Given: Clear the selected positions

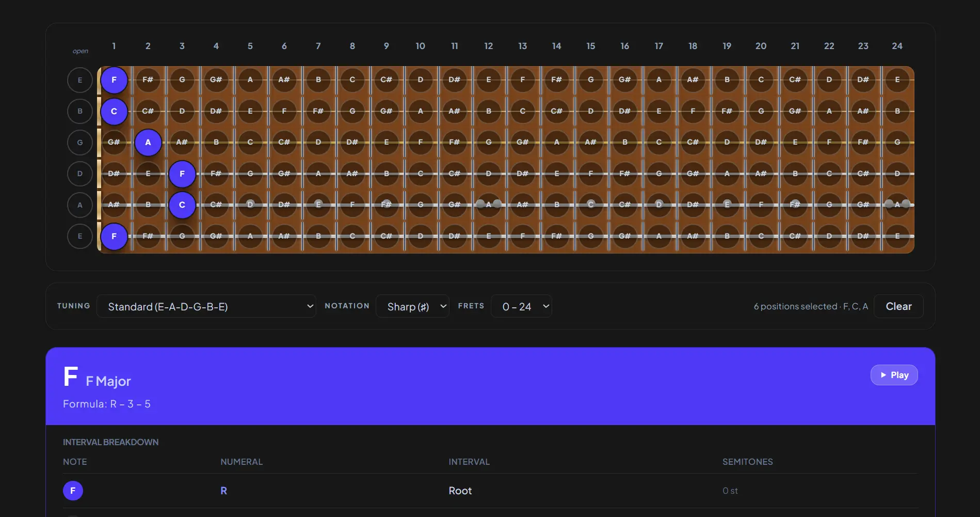Looking at the screenshot, I should pos(898,306).
